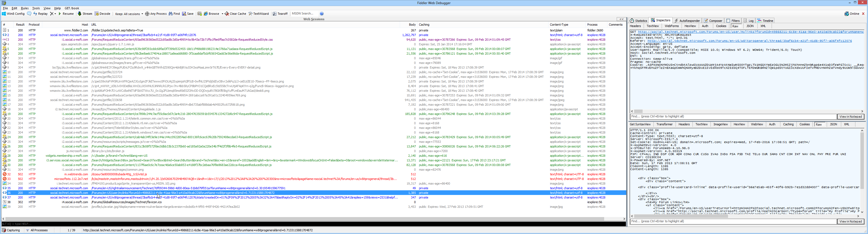This screenshot has height=234, width=868.
Task: Switch to the Log tab
Action: [748, 20]
